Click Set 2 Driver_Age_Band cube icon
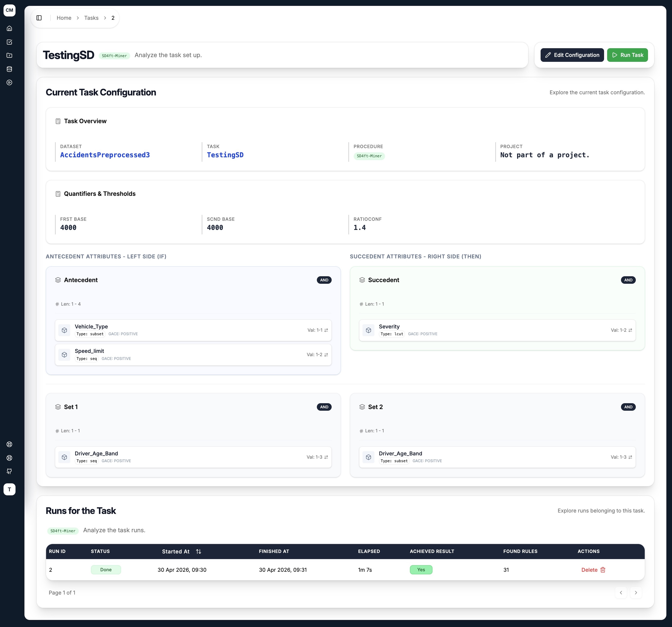This screenshot has width=672, height=627. 369,457
